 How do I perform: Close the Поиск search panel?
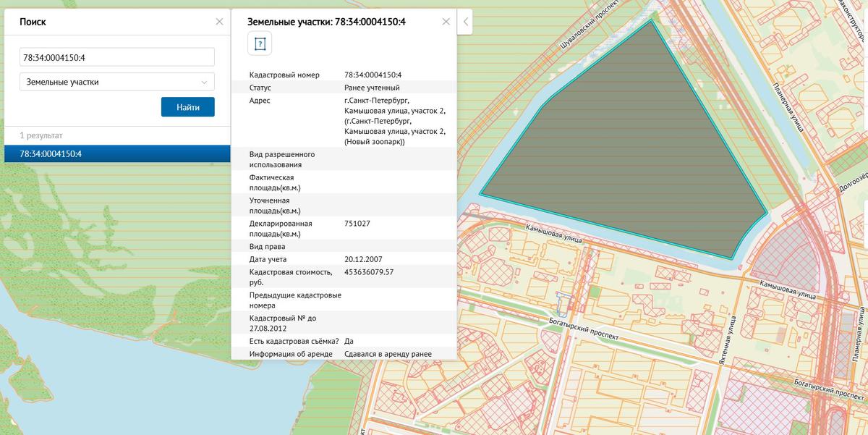(219, 22)
